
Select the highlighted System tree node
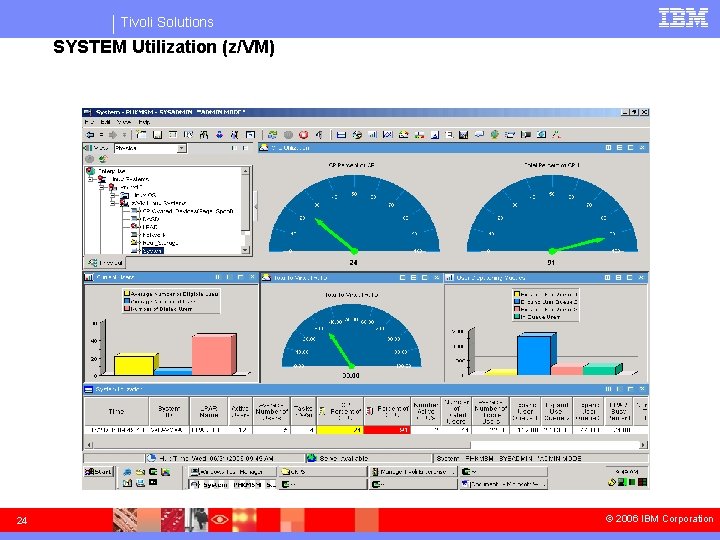click(152, 251)
